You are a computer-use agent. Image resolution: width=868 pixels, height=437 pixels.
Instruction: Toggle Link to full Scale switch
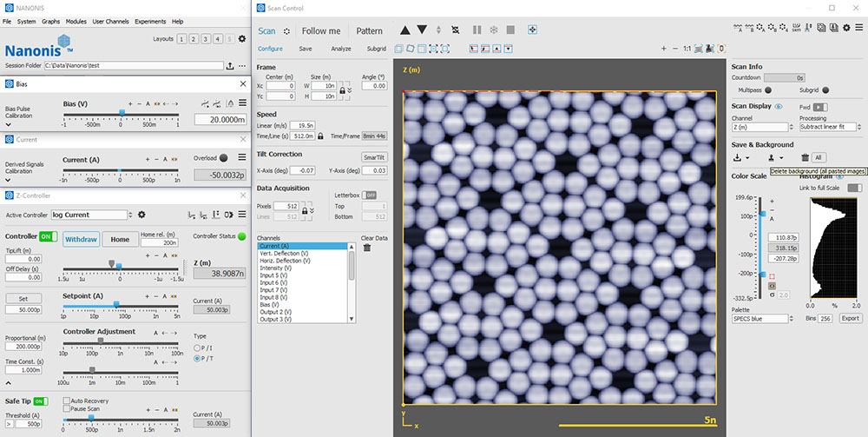click(854, 188)
